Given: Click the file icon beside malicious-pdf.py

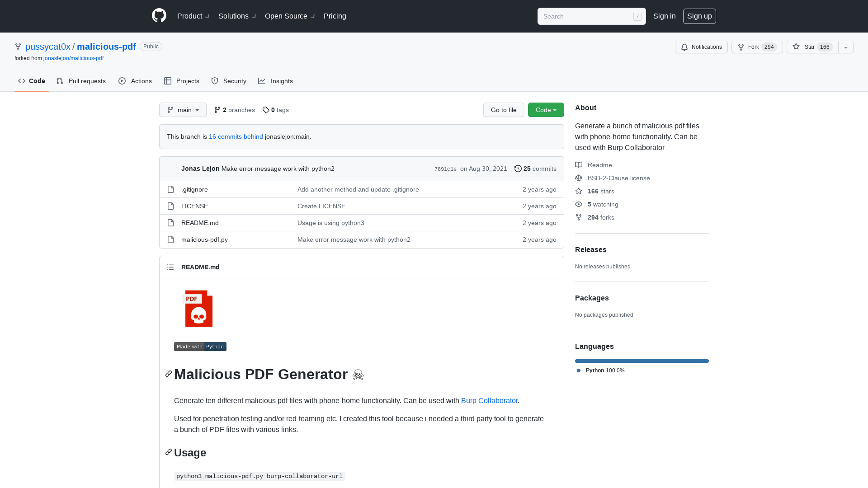Looking at the screenshot, I should [170, 239].
